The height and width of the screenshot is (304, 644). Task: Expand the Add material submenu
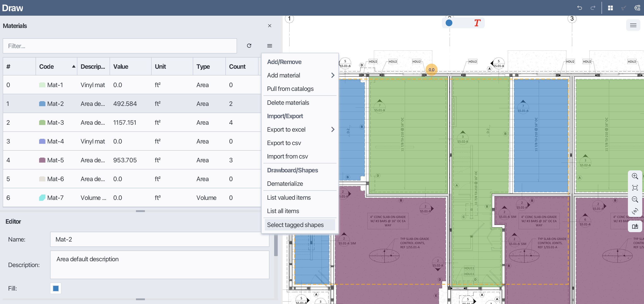(300, 75)
